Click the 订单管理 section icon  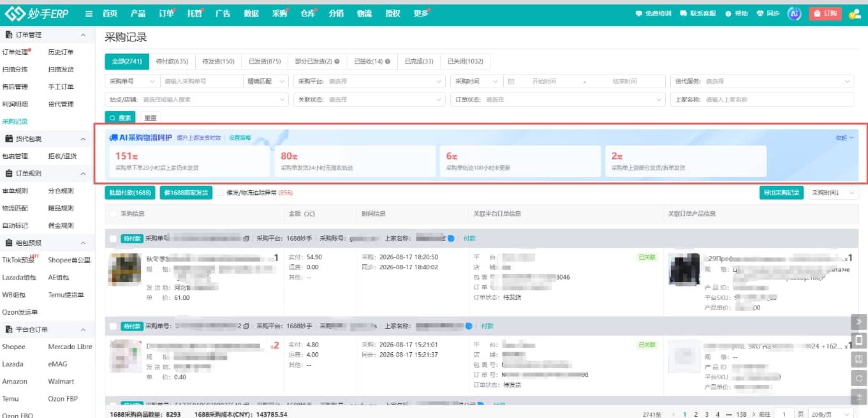[9, 35]
